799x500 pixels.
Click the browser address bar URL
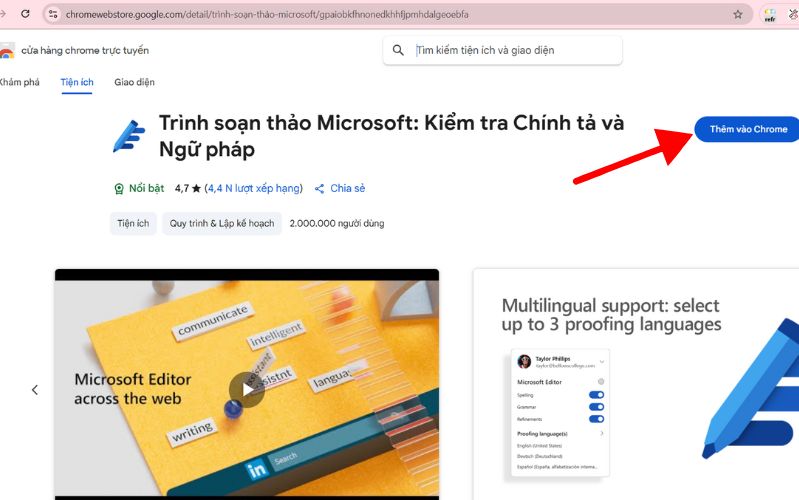point(267,14)
